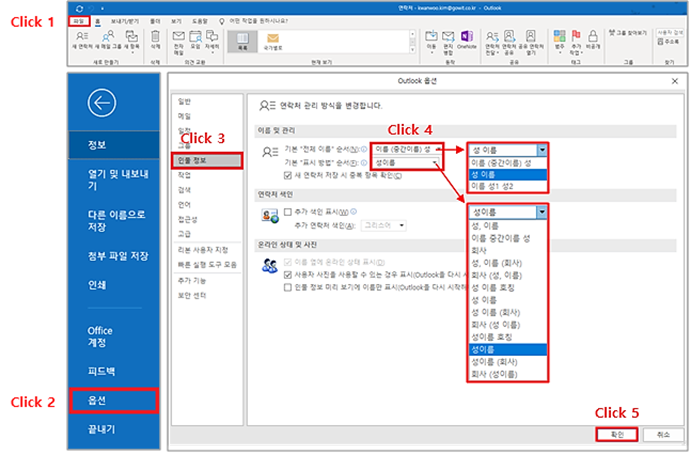Open the 보기 (View) ribbon tab
Screen dimensions: 691x454
[x=176, y=21]
